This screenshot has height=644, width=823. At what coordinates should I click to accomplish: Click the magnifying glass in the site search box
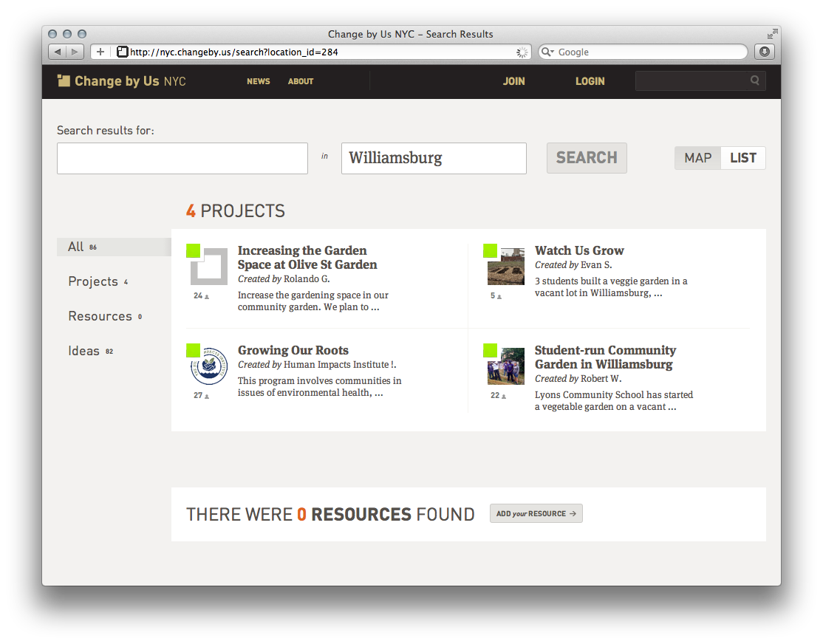click(x=754, y=80)
